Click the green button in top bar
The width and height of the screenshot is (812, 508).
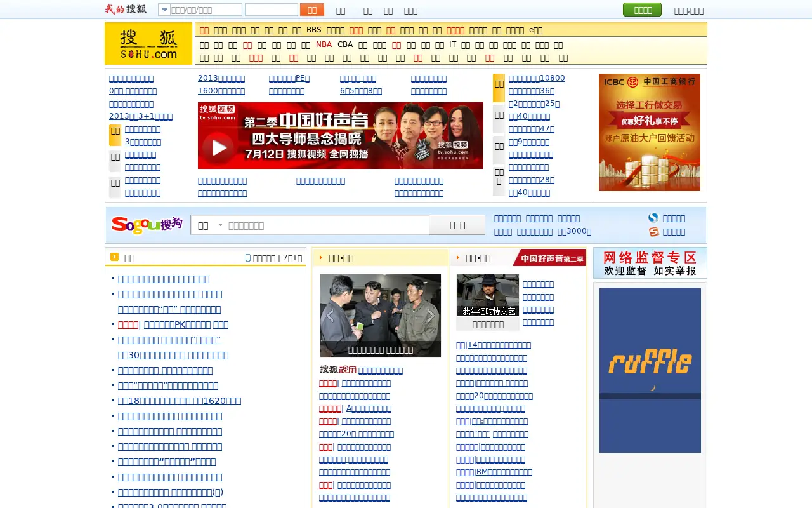point(642,10)
